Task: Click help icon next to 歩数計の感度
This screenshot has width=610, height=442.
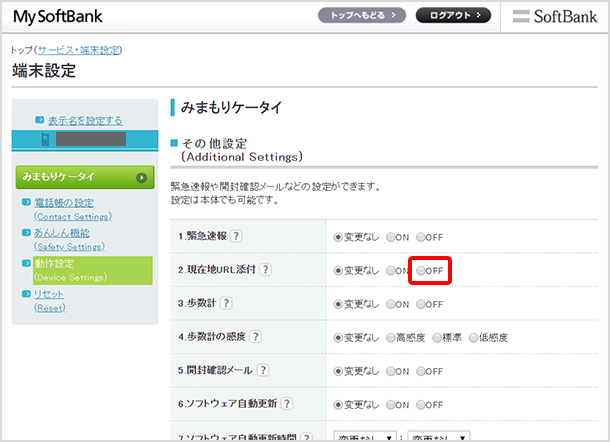Action: click(257, 338)
